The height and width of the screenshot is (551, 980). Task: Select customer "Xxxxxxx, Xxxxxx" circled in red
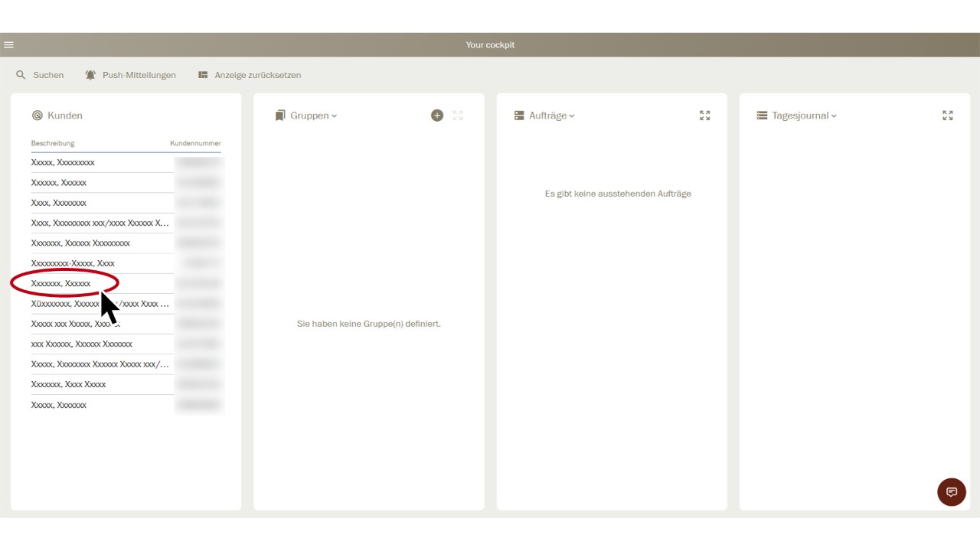coord(61,283)
